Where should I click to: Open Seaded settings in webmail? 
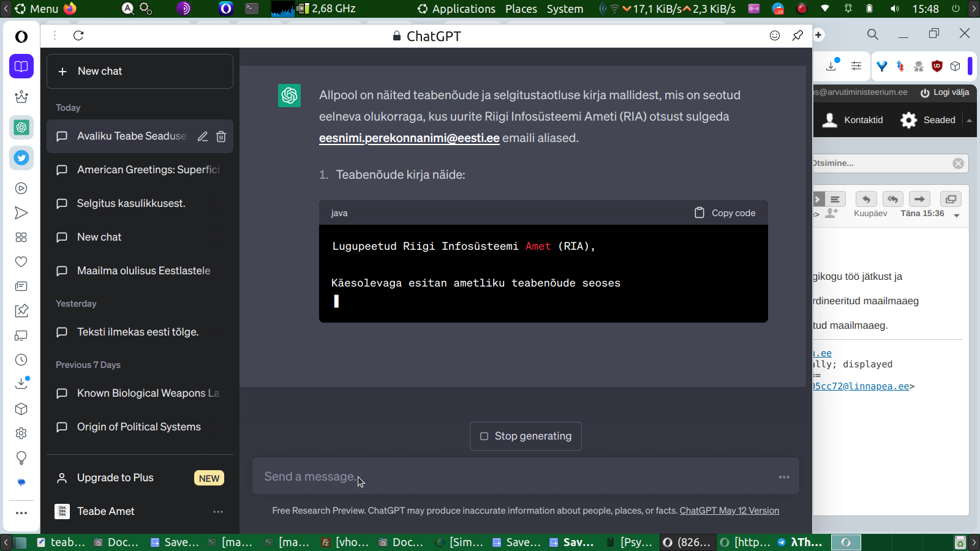click(x=928, y=120)
